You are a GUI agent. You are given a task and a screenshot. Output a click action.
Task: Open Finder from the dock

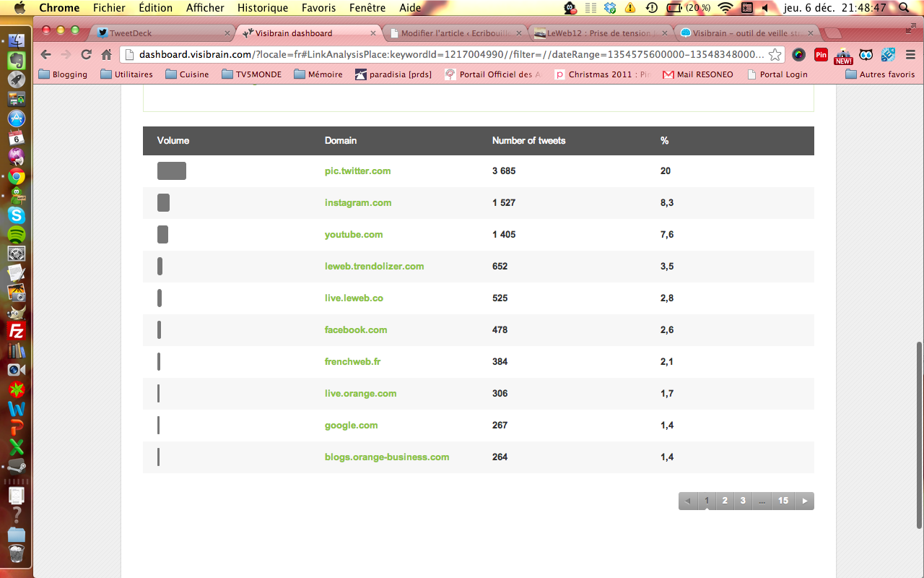[x=16, y=41]
